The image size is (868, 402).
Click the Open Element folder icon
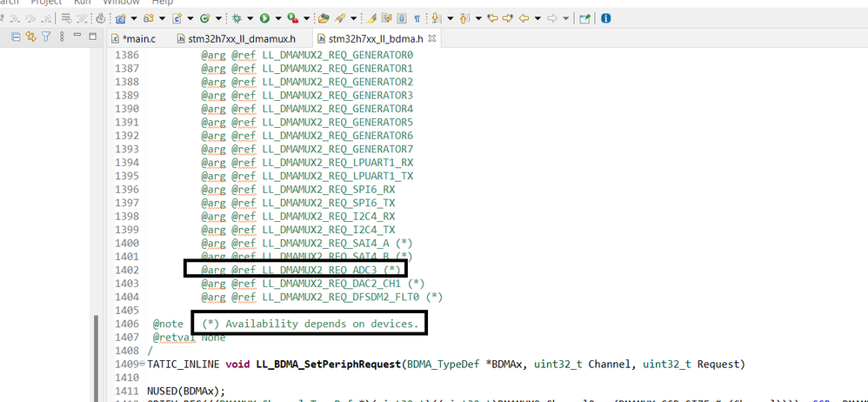[324, 18]
